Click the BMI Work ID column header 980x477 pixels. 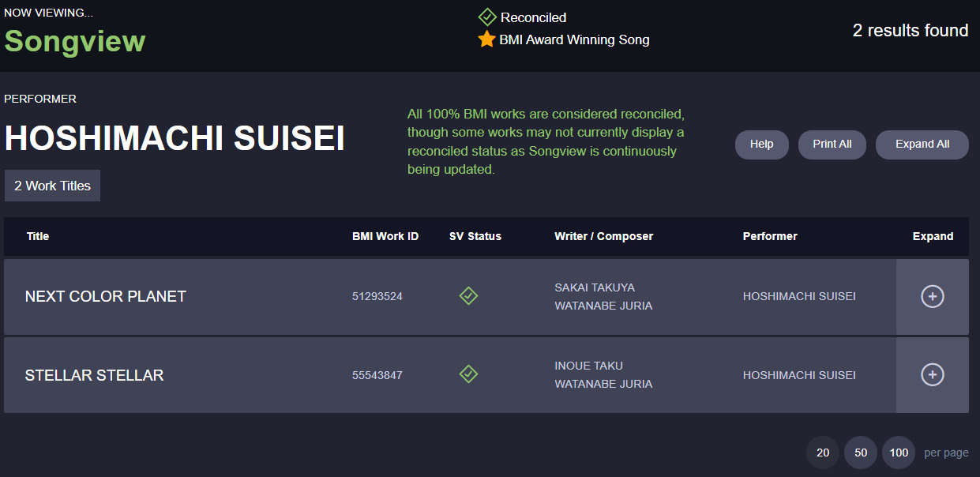coord(385,236)
